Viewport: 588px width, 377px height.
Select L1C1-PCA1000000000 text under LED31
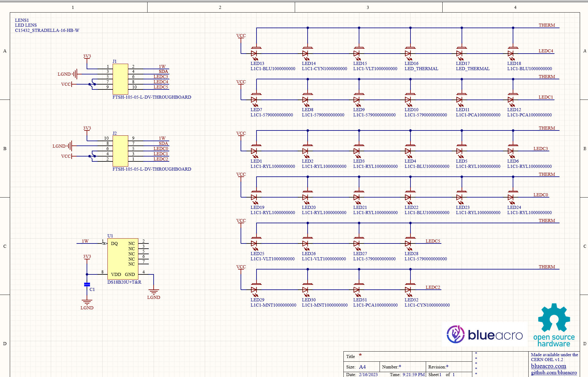(376, 305)
